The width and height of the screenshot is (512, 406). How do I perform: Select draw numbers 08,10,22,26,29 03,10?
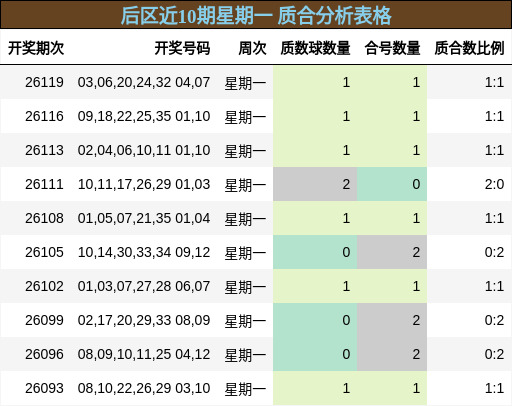pyautogui.click(x=144, y=388)
